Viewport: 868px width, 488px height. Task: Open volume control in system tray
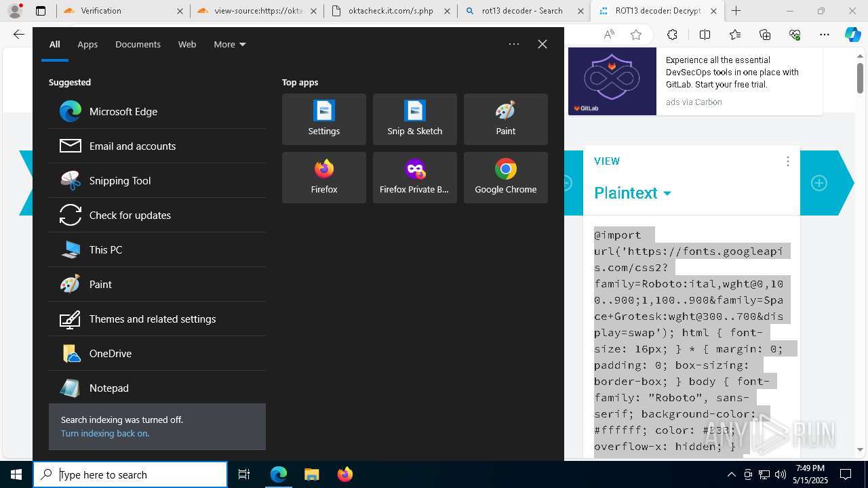click(781, 474)
